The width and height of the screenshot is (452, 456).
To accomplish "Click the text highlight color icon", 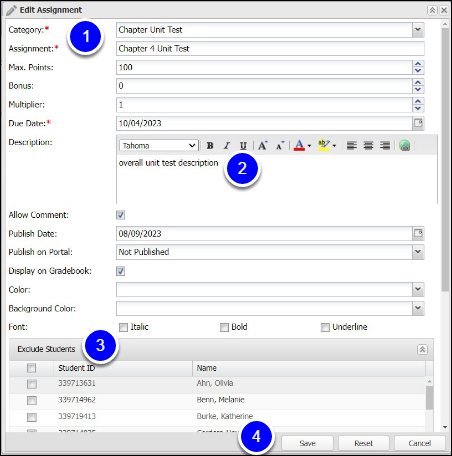I will pyautogui.click(x=324, y=146).
